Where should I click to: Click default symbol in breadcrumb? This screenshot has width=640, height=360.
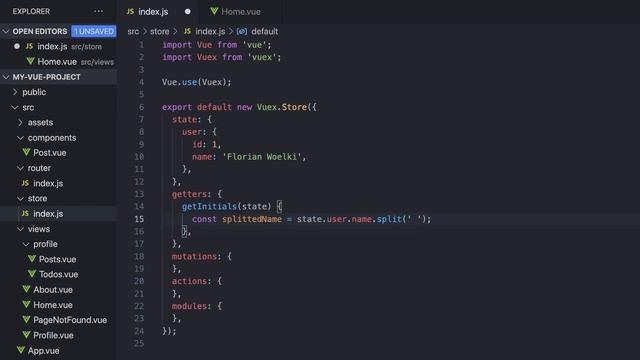pos(264,31)
